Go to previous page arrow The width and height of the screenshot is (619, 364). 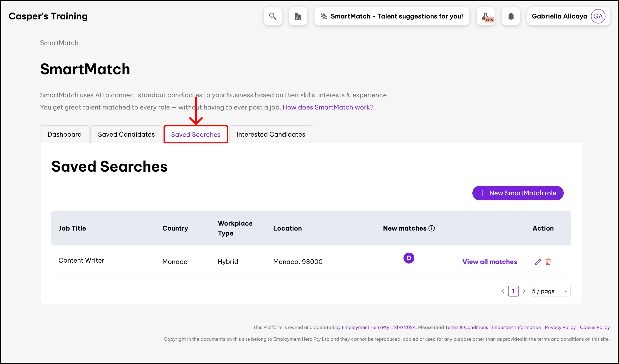click(x=503, y=291)
